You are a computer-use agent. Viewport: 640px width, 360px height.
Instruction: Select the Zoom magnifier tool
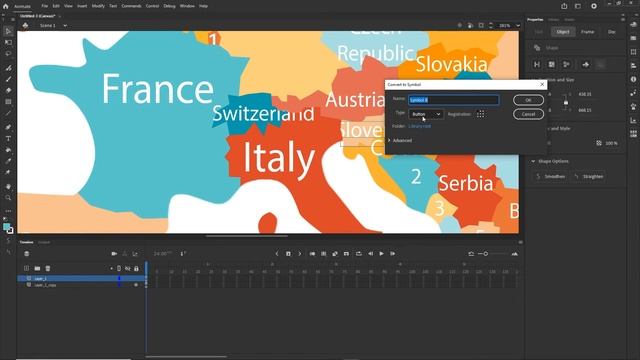8,198
